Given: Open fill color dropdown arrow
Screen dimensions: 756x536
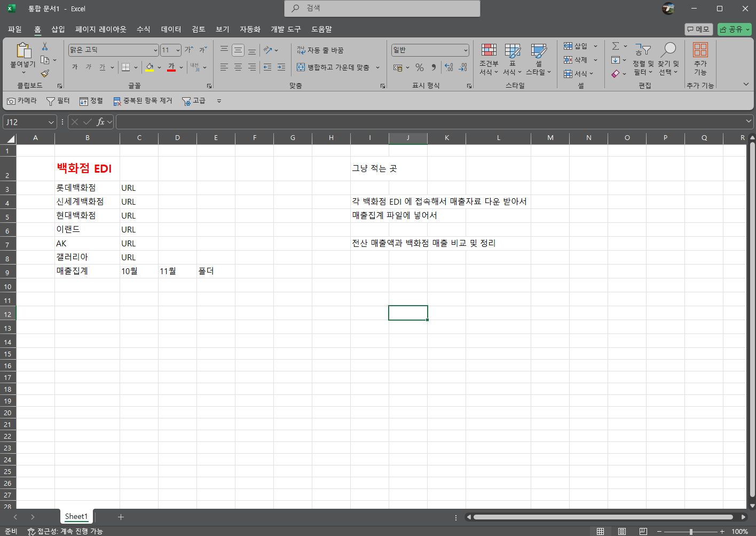Looking at the screenshot, I should pyautogui.click(x=159, y=67).
